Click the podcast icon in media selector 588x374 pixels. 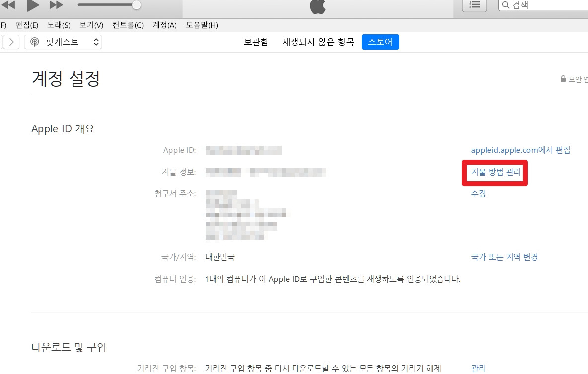point(34,42)
